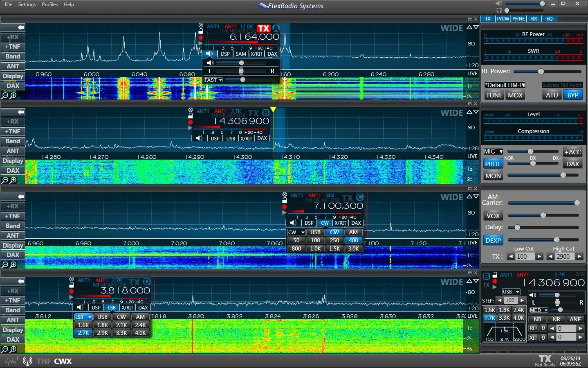
Task: Click the zoom-out magnifier under the 3.818 panadapter
Action: 5,350
